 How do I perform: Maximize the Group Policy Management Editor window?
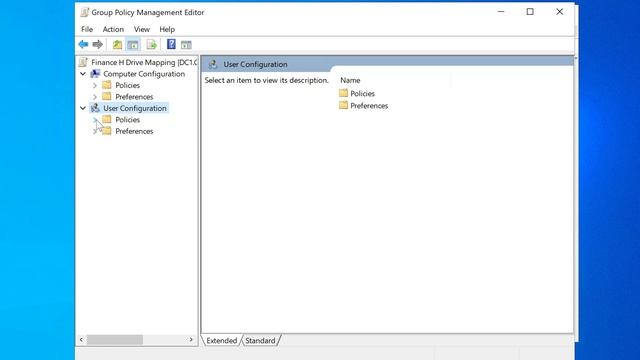tap(530, 12)
